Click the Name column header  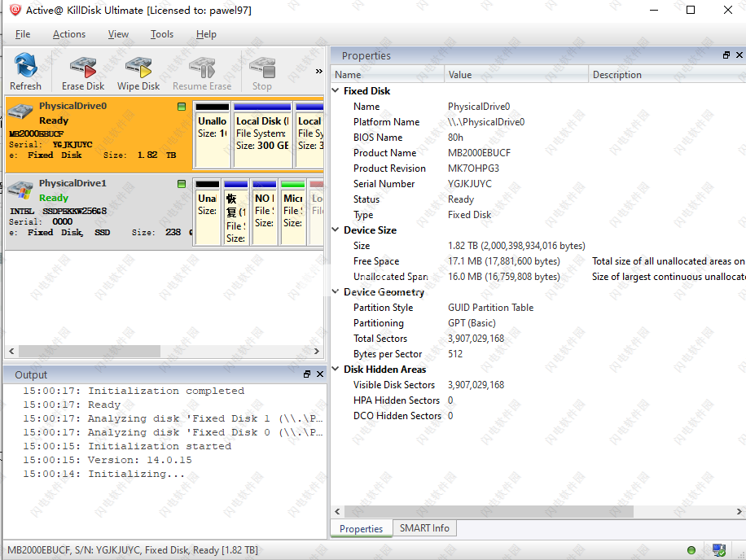(388, 75)
